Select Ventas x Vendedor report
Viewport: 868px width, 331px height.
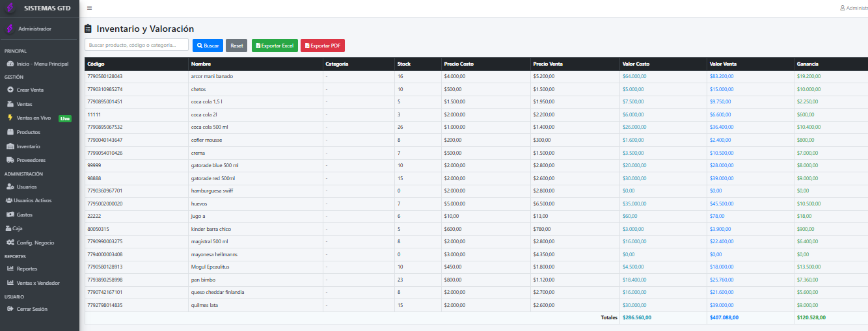click(38, 283)
